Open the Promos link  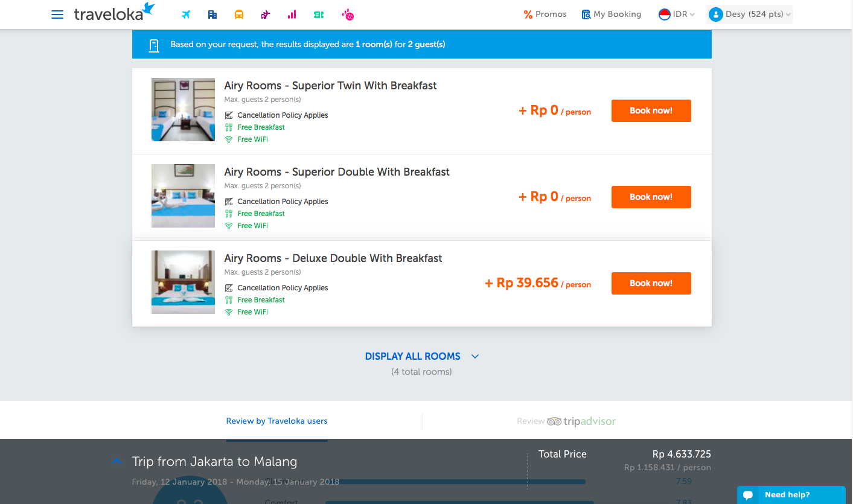click(x=545, y=14)
